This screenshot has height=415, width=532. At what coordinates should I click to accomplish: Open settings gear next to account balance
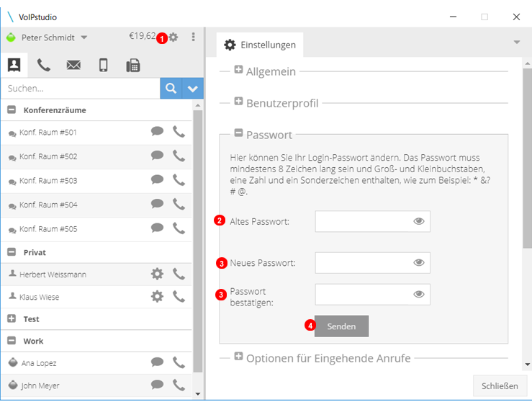click(173, 37)
